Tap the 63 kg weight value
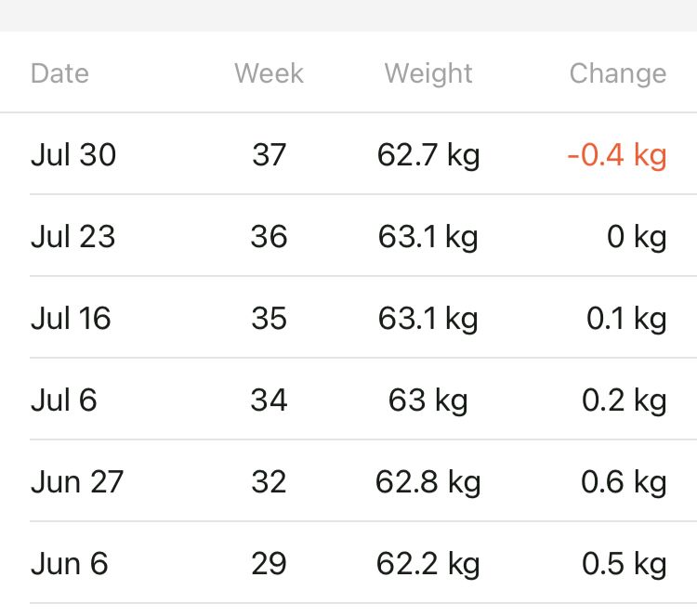The width and height of the screenshot is (697, 616). click(x=428, y=400)
